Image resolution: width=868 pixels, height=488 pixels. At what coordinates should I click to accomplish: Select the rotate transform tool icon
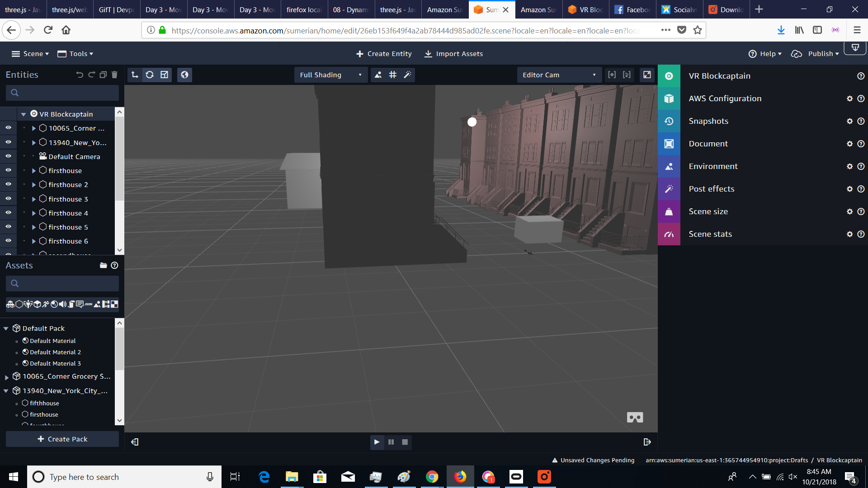(150, 75)
